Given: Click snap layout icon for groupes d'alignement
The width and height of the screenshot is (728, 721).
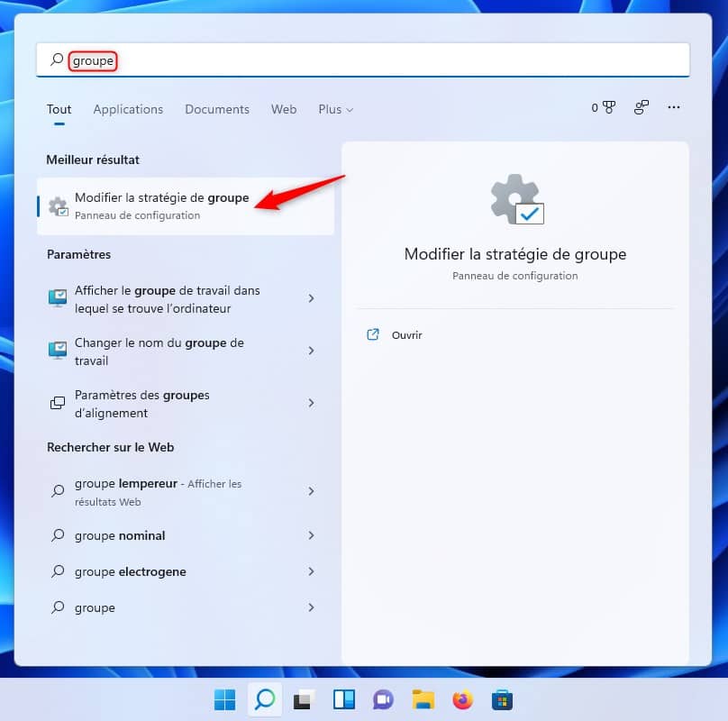Looking at the screenshot, I should (58, 403).
